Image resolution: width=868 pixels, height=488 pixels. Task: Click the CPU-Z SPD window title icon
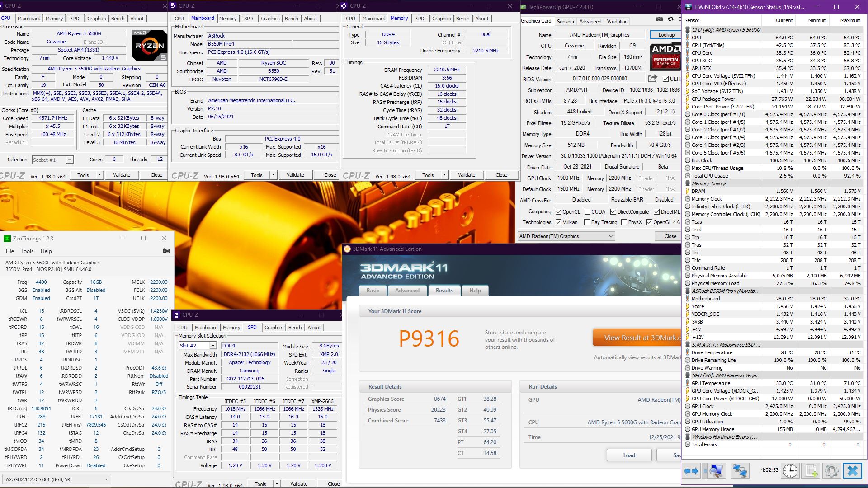coord(177,314)
